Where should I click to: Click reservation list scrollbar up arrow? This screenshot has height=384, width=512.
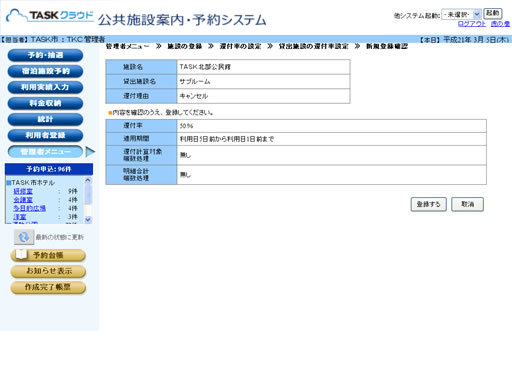(x=88, y=180)
